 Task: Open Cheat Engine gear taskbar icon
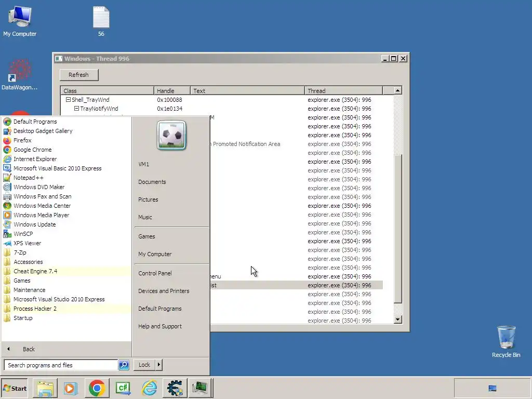pos(175,388)
